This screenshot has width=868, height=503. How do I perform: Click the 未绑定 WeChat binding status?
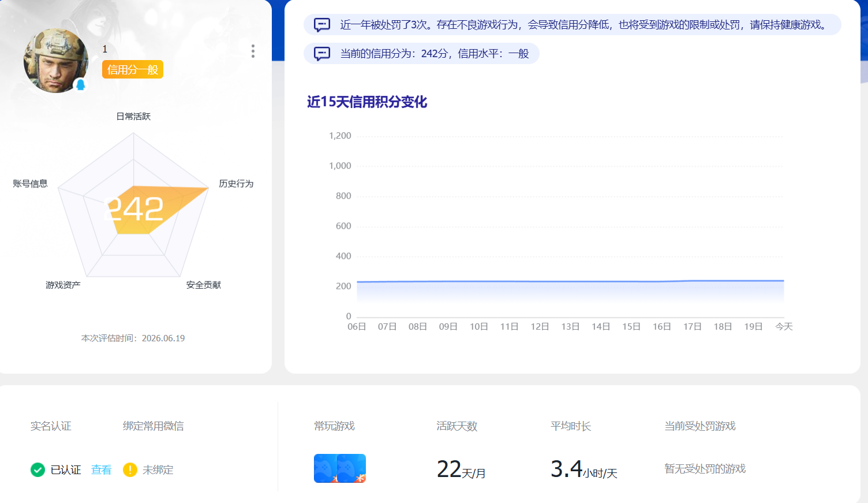click(x=158, y=470)
